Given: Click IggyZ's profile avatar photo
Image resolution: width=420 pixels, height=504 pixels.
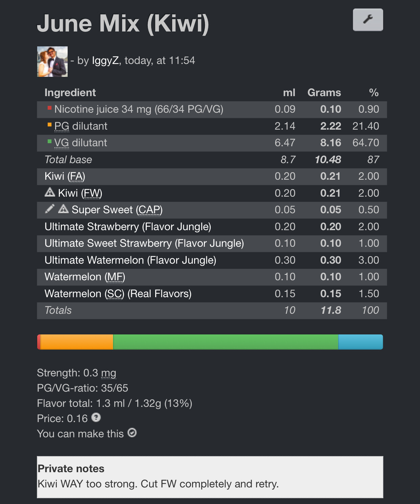Looking at the screenshot, I should (52, 62).
